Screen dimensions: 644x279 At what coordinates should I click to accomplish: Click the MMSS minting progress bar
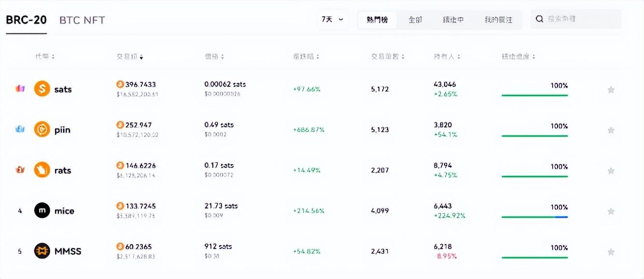point(535,258)
